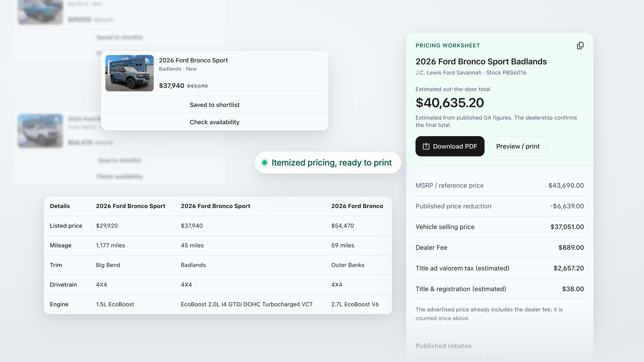This screenshot has width=644, height=362.
Task: Click the 1,177 miles mileage cell
Action: (x=110, y=245)
